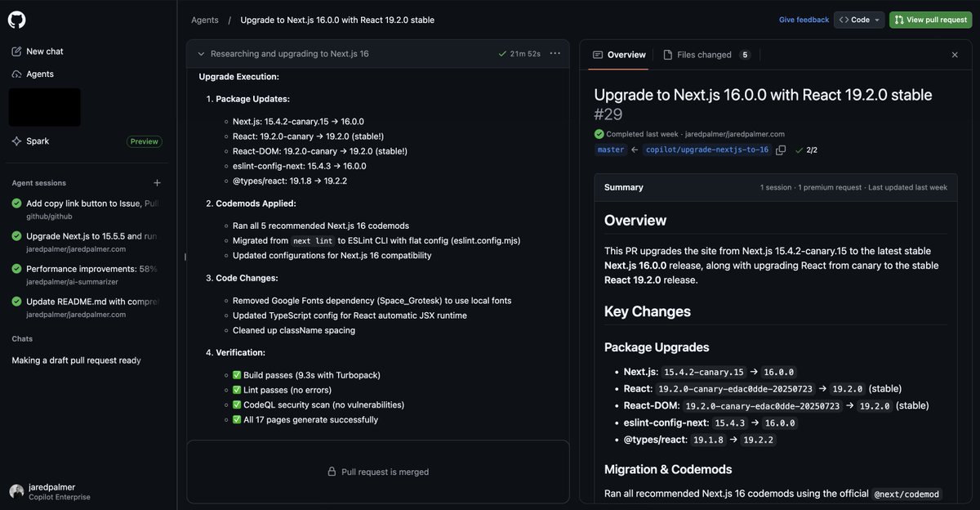The image size is (980, 510).
Task: Click green check icon beside Performance improvements session
Action: click(x=16, y=269)
